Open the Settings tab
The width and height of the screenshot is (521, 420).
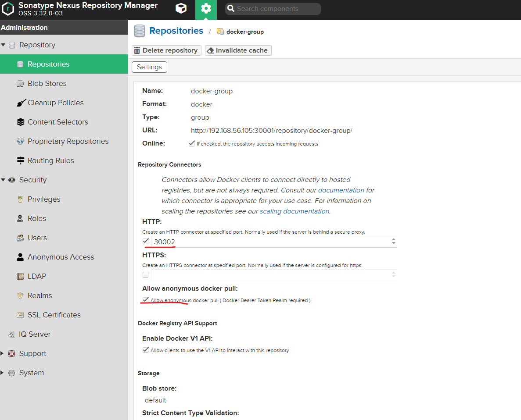(x=149, y=67)
